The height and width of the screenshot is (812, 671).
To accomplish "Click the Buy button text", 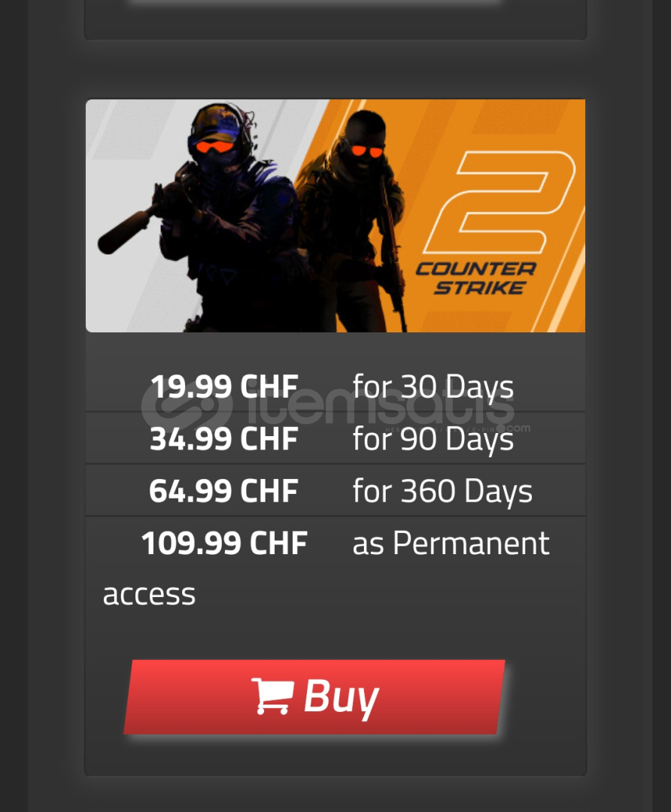I will click(x=341, y=698).
